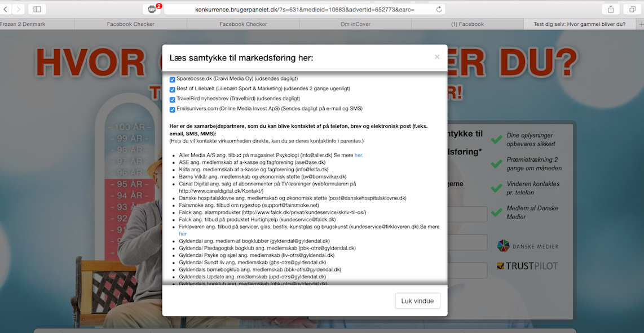Image resolution: width=644 pixels, height=333 pixels.
Task: Click Luk vindue button
Action: coord(417,301)
